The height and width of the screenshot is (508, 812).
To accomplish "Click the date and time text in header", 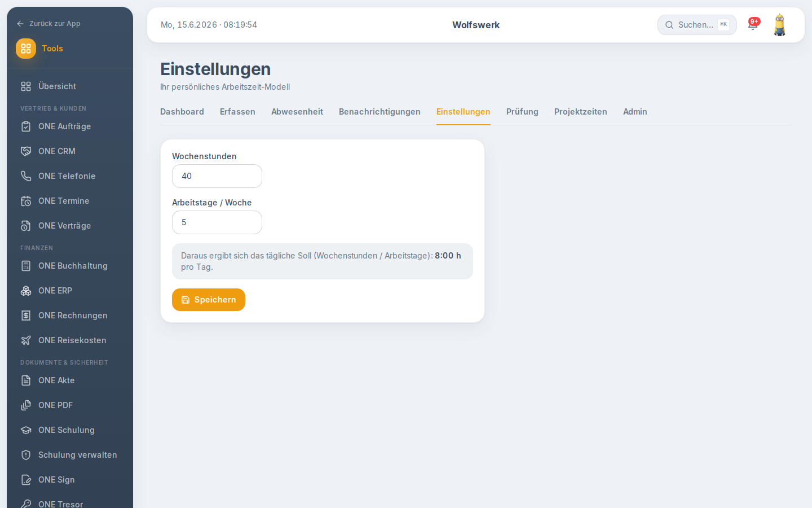I will click(x=209, y=25).
